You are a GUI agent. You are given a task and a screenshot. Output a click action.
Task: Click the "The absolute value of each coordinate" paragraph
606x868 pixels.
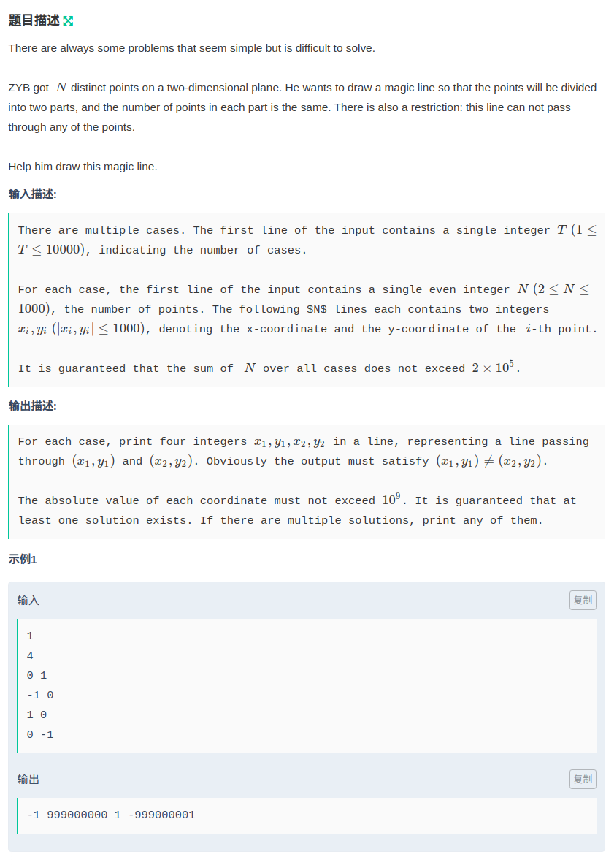(x=297, y=510)
